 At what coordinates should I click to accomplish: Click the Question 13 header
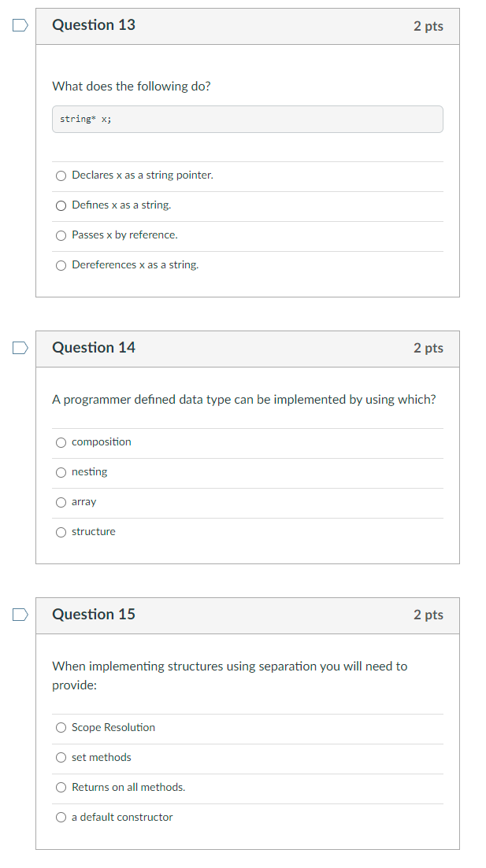[x=93, y=25]
